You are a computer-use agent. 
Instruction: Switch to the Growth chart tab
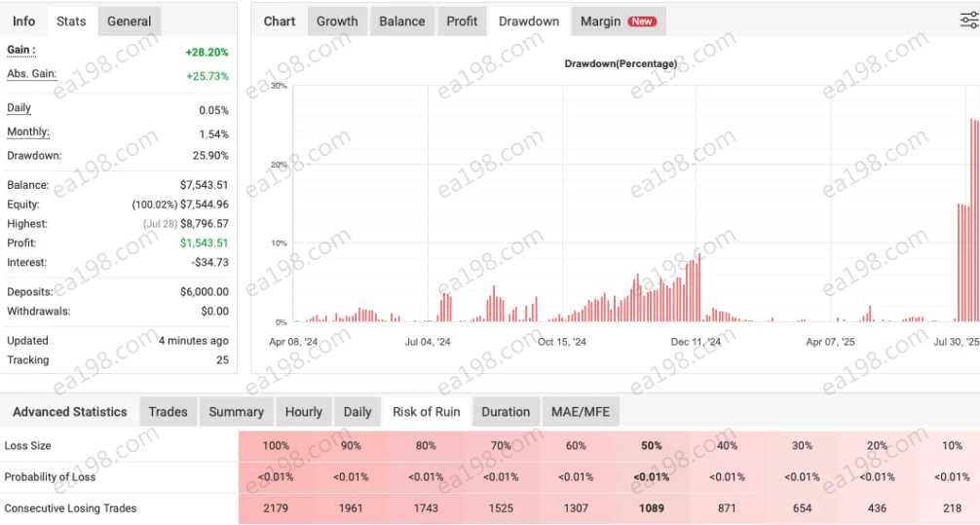click(337, 21)
